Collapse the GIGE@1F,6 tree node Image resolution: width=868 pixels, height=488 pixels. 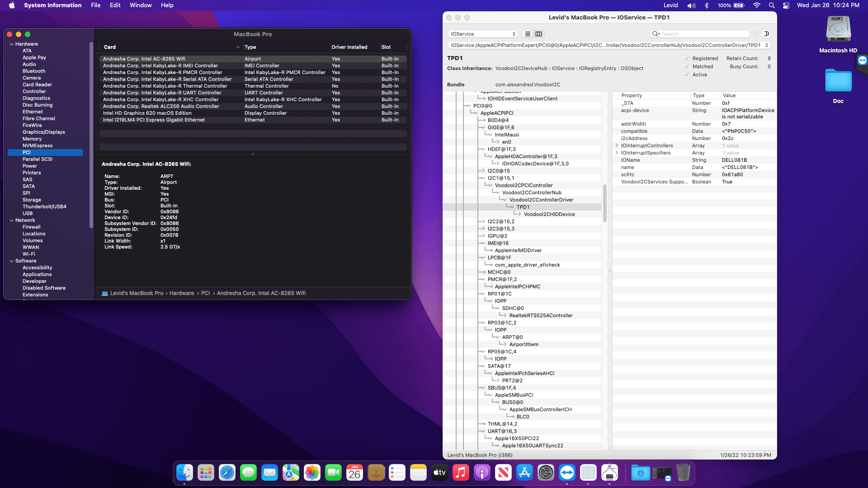[483, 127]
